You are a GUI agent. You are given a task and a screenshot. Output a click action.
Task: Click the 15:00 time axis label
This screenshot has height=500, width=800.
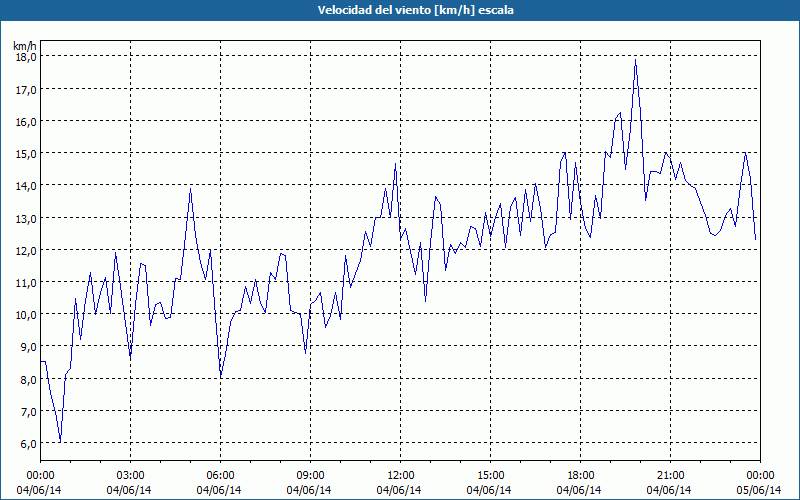pyautogui.click(x=490, y=476)
